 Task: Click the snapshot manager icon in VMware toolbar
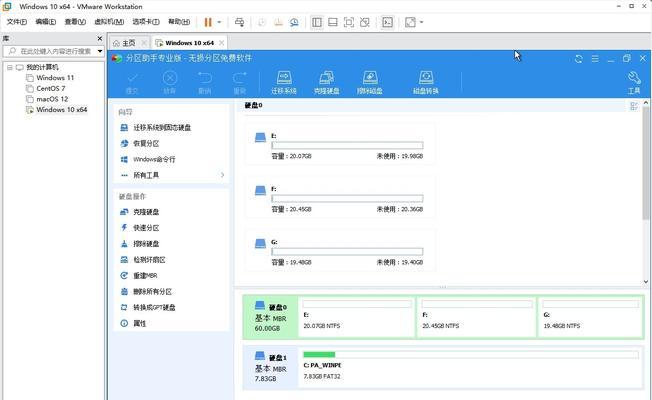pyautogui.click(x=294, y=22)
